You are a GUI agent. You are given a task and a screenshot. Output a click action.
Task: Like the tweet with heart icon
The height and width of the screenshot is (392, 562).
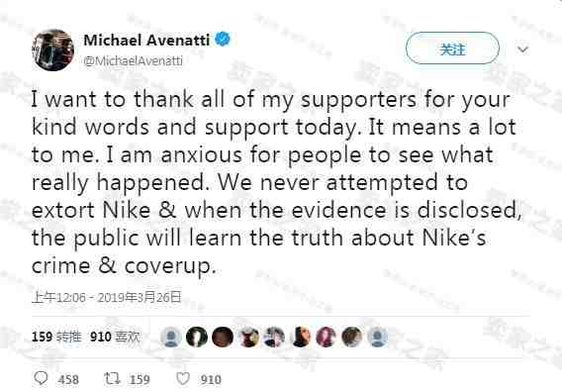[x=183, y=378]
